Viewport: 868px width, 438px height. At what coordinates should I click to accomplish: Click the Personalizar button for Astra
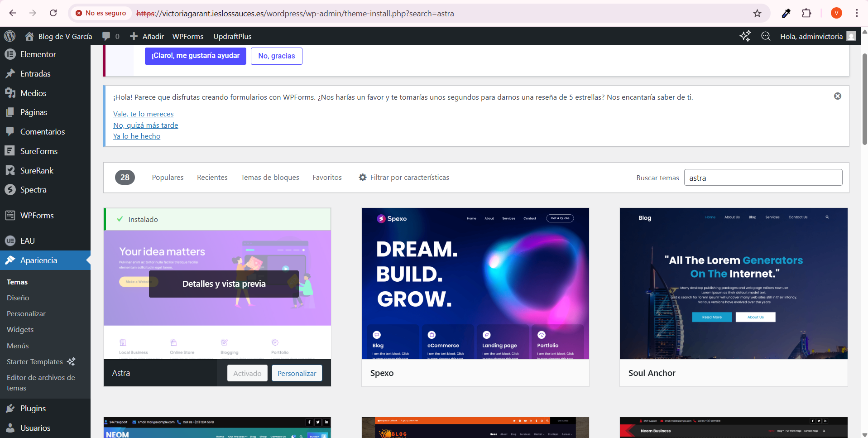[x=297, y=373]
